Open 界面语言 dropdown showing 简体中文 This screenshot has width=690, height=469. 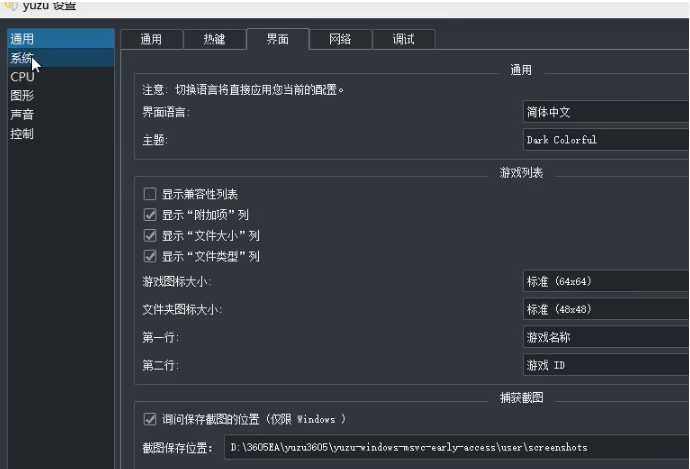tap(605, 112)
